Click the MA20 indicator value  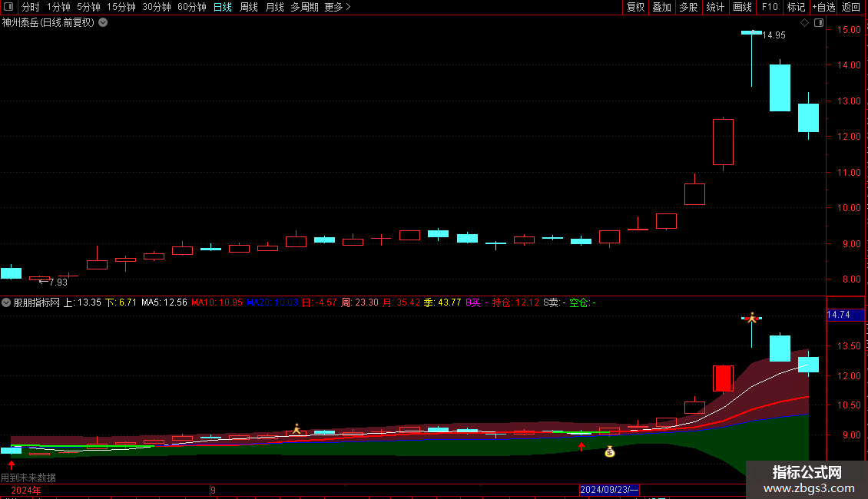273,302
